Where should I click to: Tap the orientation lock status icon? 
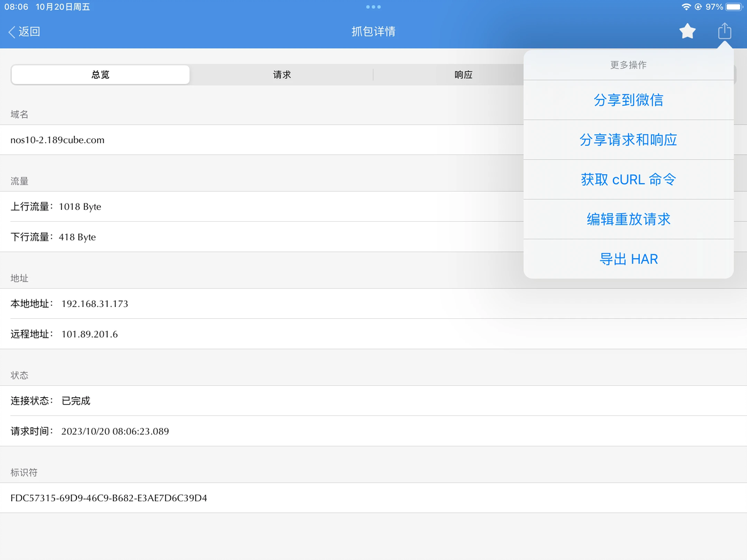tap(698, 7)
